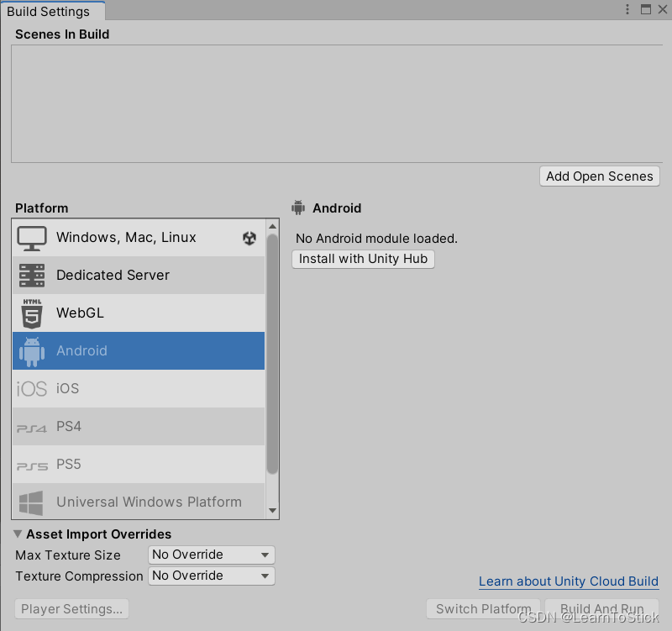Select Windows, Mac, Linux platform

click(139, 238)
